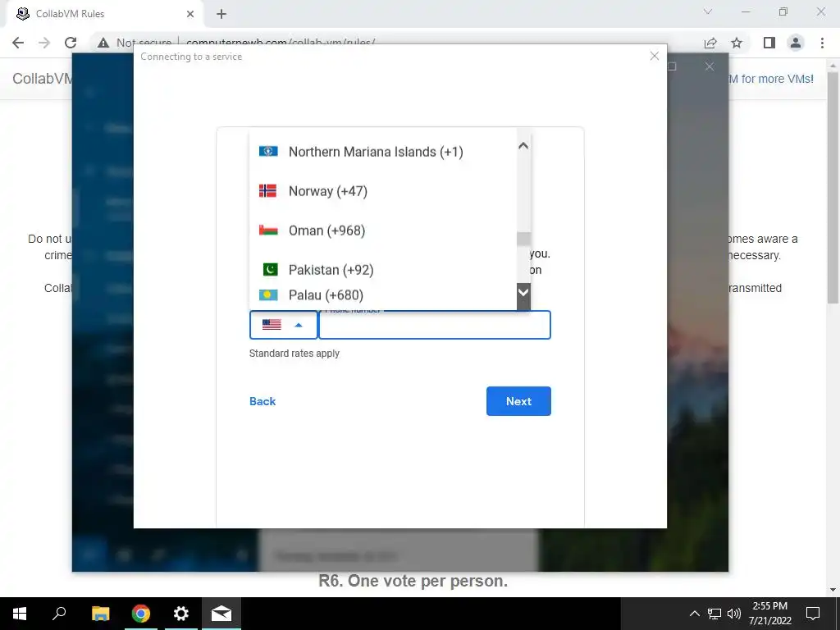Viewport: 840px width, 630px height.
Task: Open the notification center icon
Action: (x=813, y=614)
